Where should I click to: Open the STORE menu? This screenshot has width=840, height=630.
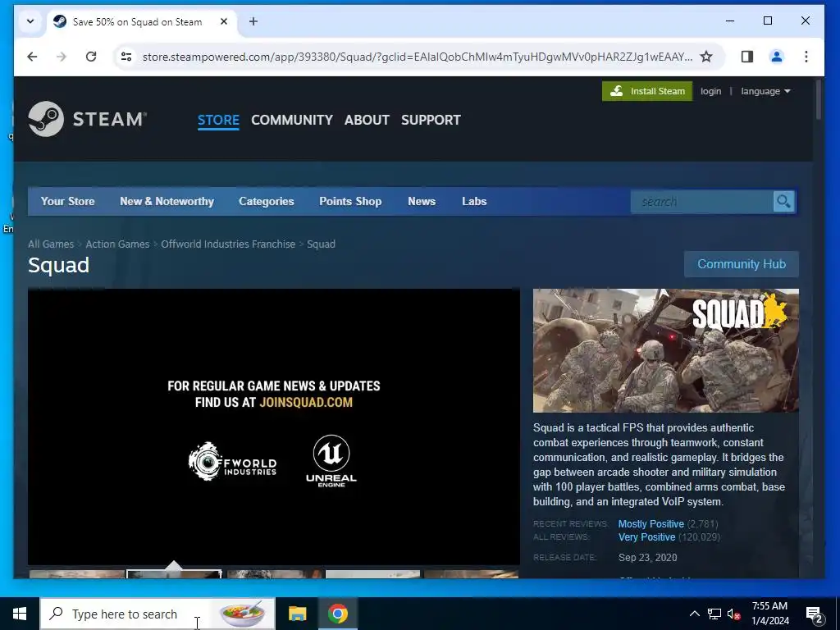(218, 120)
